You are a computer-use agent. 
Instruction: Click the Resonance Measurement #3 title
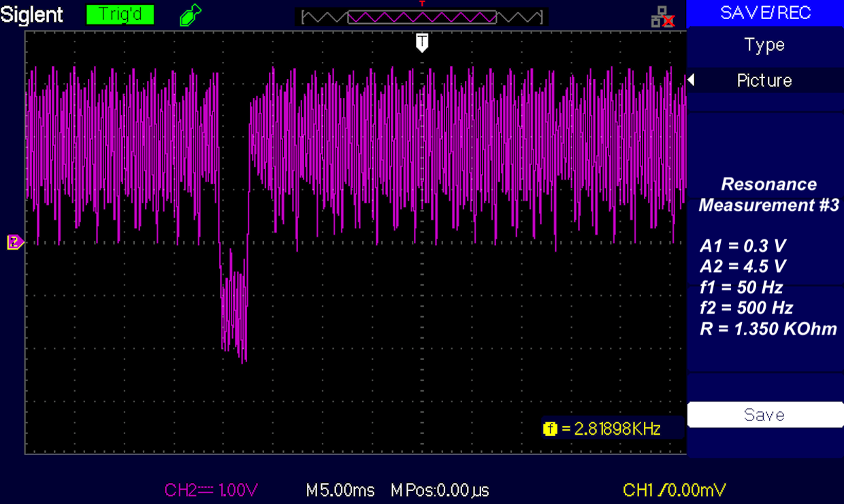click(x=768, y=195)
